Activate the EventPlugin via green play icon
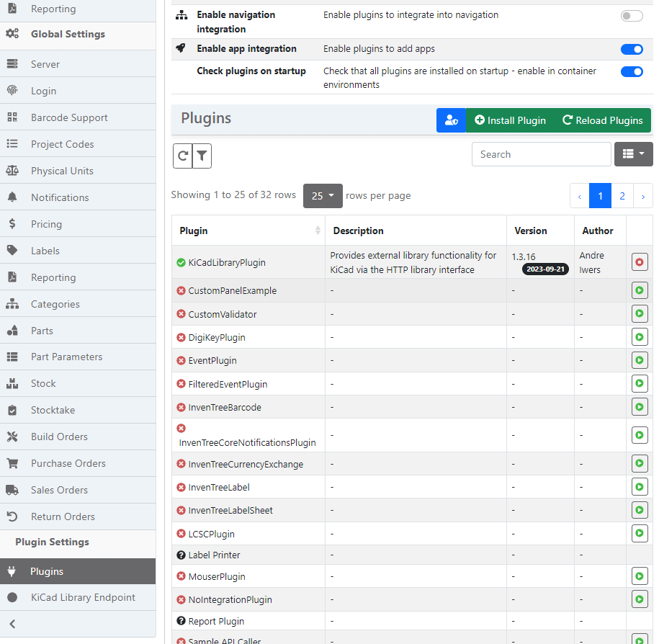659x644 pixels. point(640,360)
